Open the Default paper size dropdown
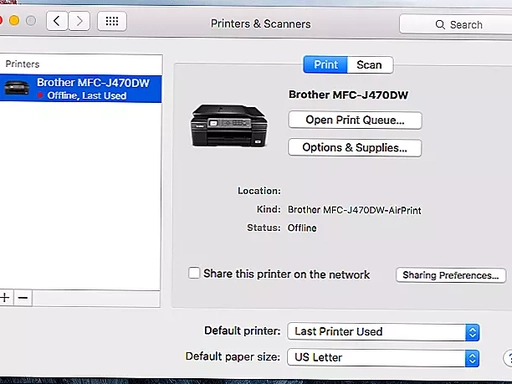The width and height of the screenshot is (512, 384). pyautogui.click(x=383, y=358)
